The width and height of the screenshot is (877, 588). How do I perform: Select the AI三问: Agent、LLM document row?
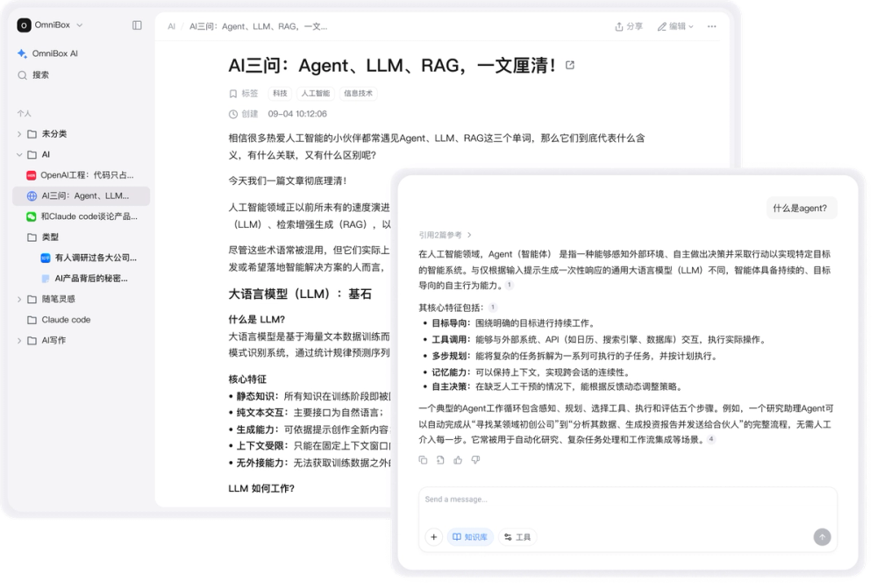[x=81, y=196]
